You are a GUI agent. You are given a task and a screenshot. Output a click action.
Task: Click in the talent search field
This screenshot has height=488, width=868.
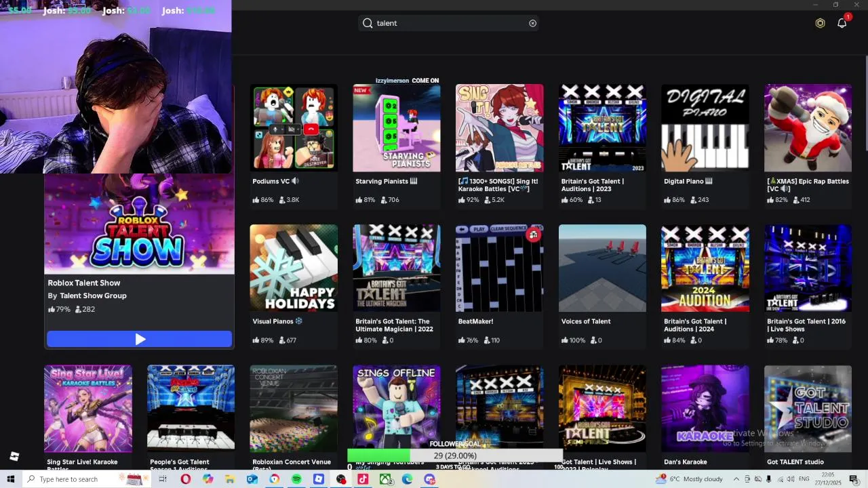click(450, 23)
